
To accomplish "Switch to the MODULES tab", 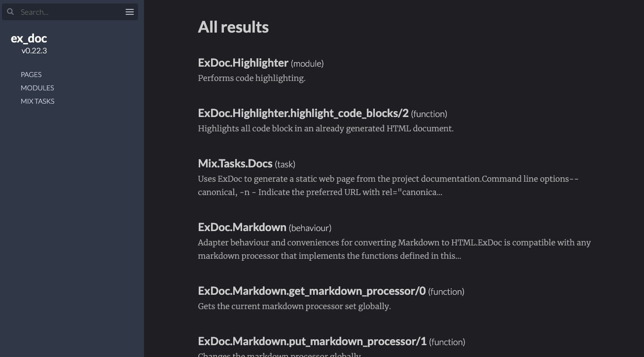I will click(37, 88).
